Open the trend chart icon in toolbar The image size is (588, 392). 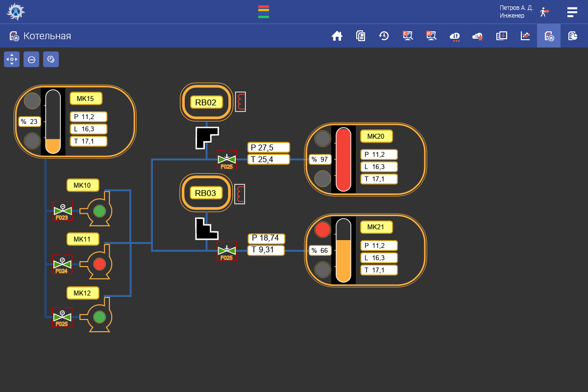pos(525,36)
